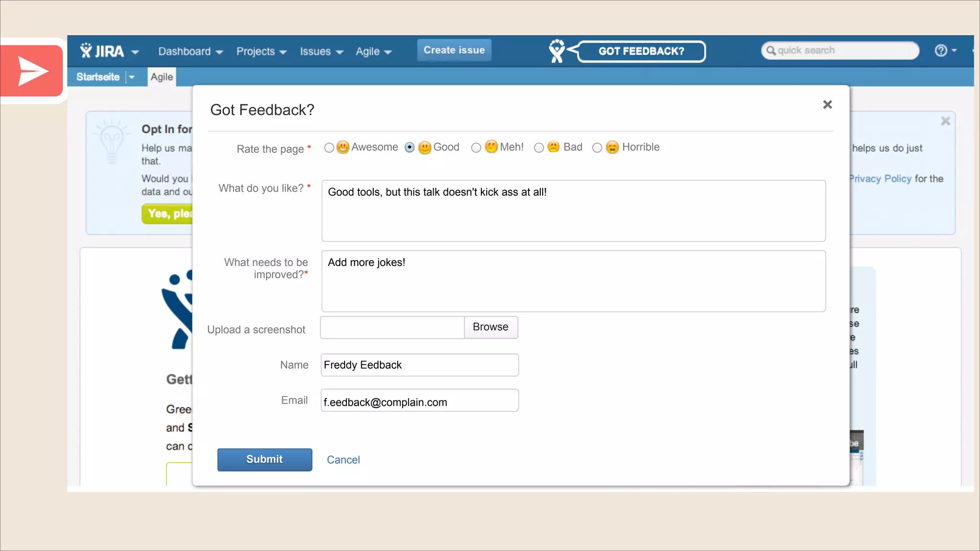Click the red paper-plane icon
The width and height of the screenshot is (980, 551).
[32, 71]
